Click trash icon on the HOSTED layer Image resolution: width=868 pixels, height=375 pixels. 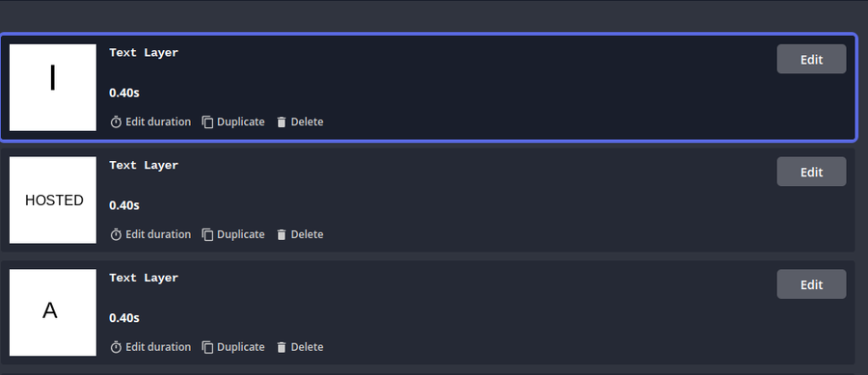[x=282, y=235]
